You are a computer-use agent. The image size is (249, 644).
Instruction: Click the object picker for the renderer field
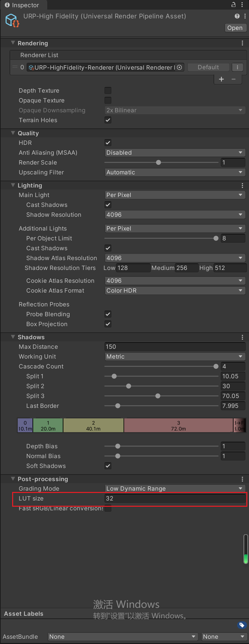(x=179, y=67)
